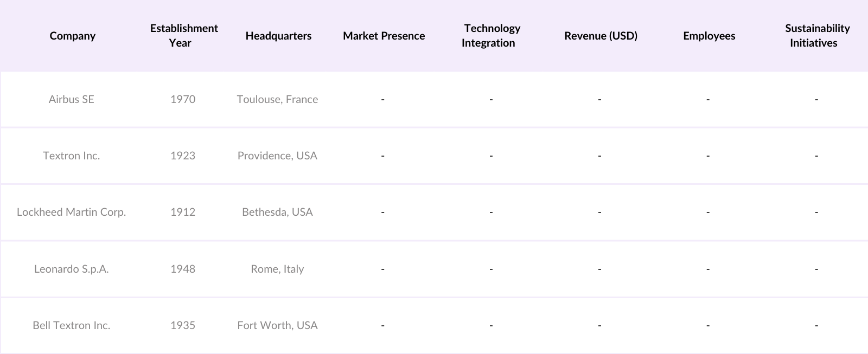The width and height of the screenshot is (868, 354).
Task: Click the 1970 establishment year cell
Action: 183,99
